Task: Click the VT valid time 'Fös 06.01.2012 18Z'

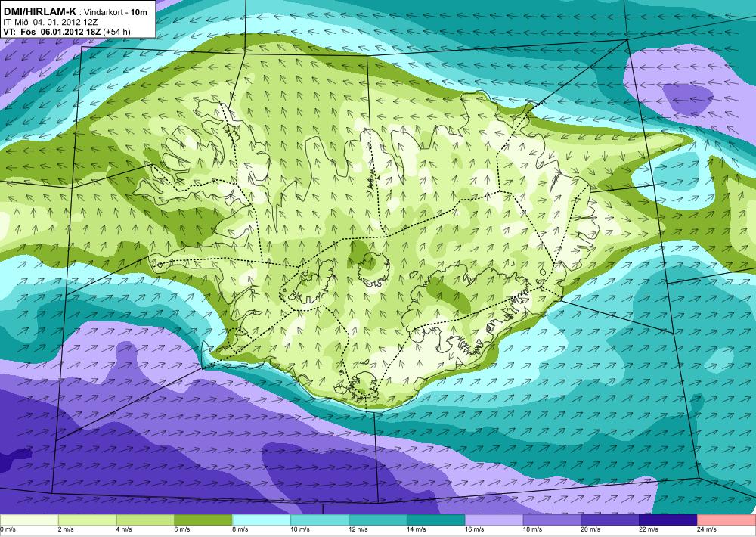Action: point(60,33)
